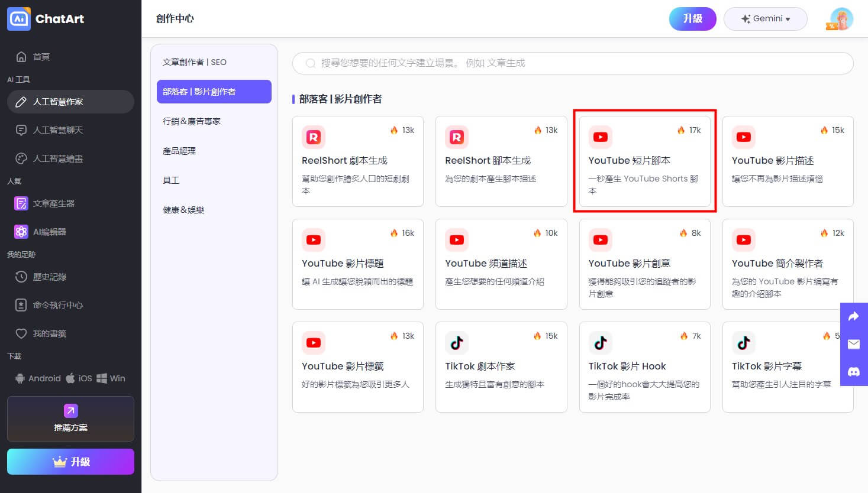This screenshot has height=493, width=868.
Task: Click 讓您不再為影片描述煩惱 description
Action: pyautogui.click(x=777, y=179)
